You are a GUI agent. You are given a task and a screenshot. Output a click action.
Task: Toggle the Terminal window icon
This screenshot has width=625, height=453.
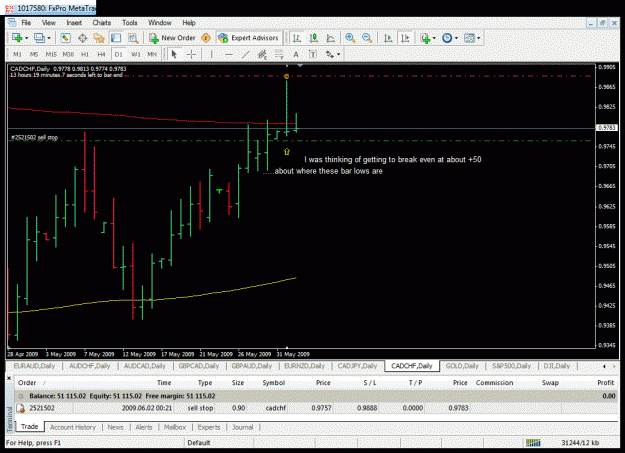pyautogui.click(x=116, y=38)
